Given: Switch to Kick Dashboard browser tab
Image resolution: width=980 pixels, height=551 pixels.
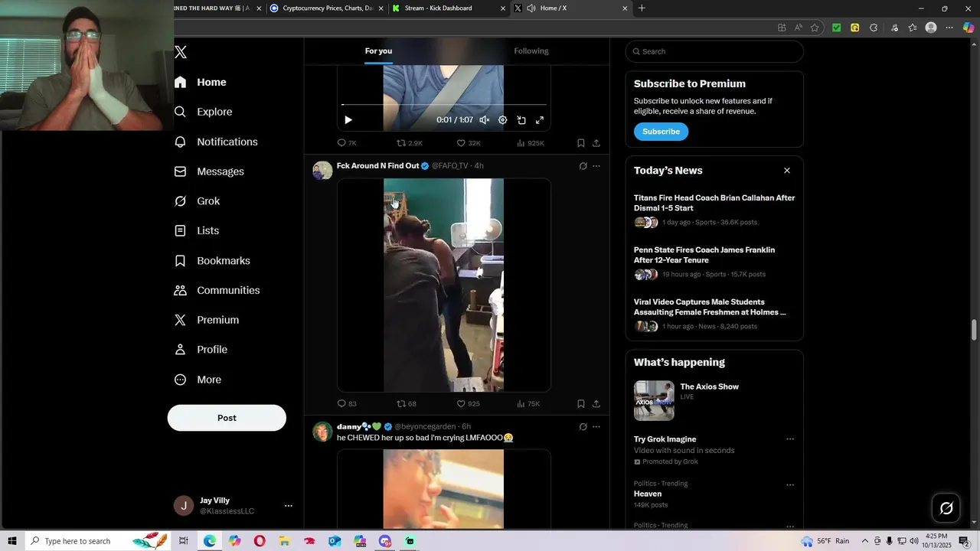Looking at the screenshot, I should click(x=448, y=8).
